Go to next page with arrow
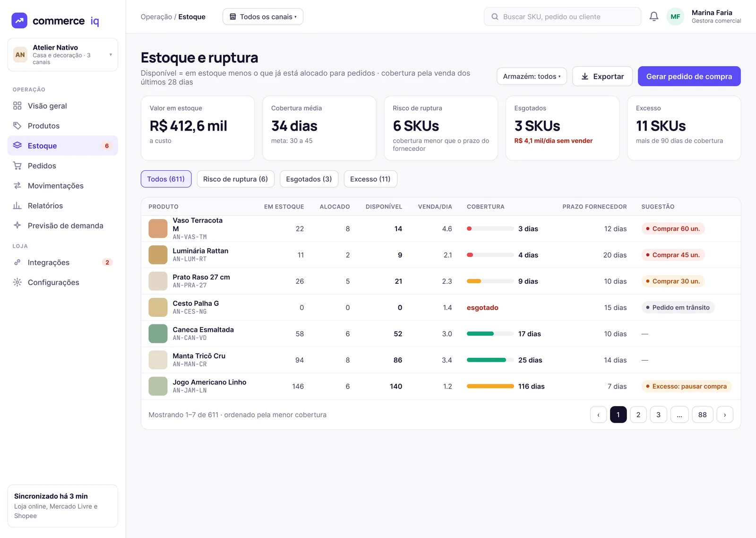The image size is (756, 538). (x=725, y=415)
